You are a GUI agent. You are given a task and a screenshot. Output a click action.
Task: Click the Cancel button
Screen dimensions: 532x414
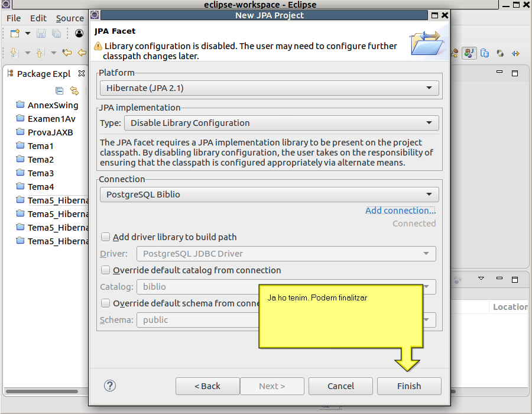(x=340, y=386)
